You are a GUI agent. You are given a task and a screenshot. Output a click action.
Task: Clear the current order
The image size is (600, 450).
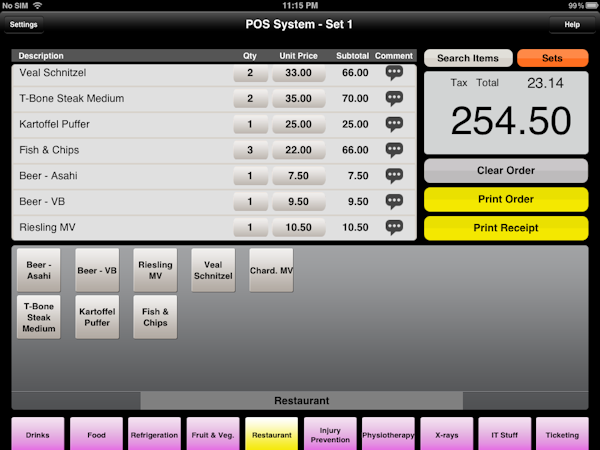506,171
